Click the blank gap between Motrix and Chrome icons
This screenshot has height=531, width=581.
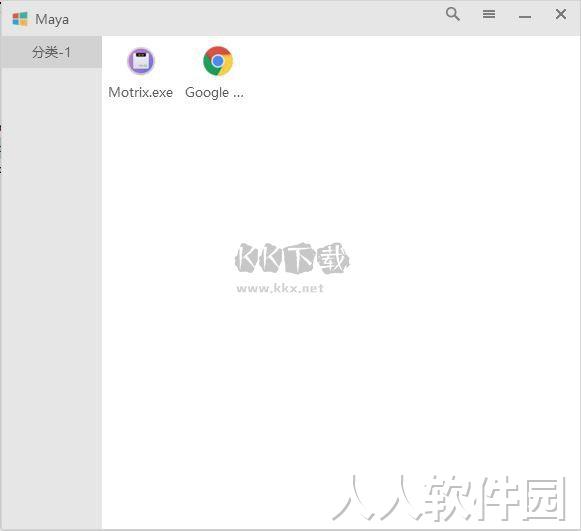[179, 61]
